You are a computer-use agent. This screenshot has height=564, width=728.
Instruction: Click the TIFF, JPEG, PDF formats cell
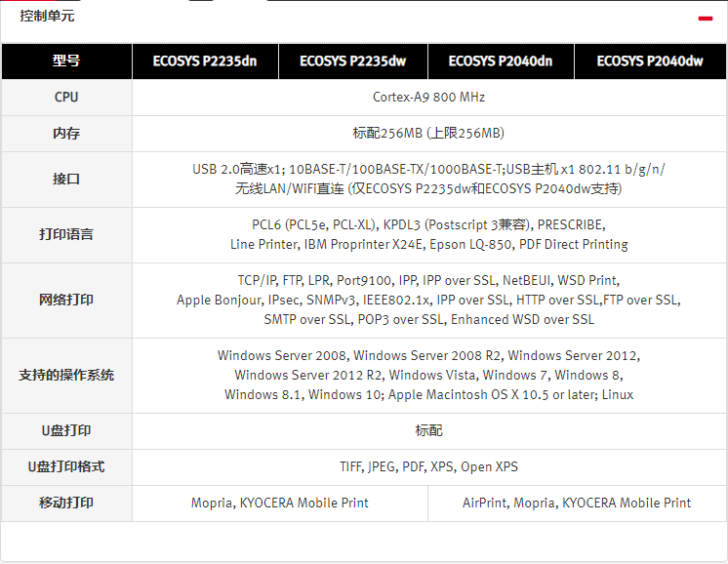click(x=429, y=467)
